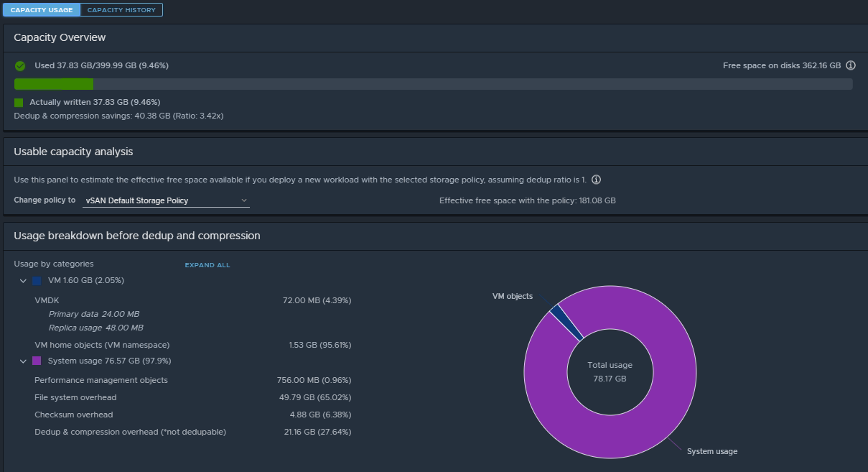Open the vSAN Default Storage Policy dropdown
Image resolution: width=868 pixels, height=472 pixels.
(165, 200)
